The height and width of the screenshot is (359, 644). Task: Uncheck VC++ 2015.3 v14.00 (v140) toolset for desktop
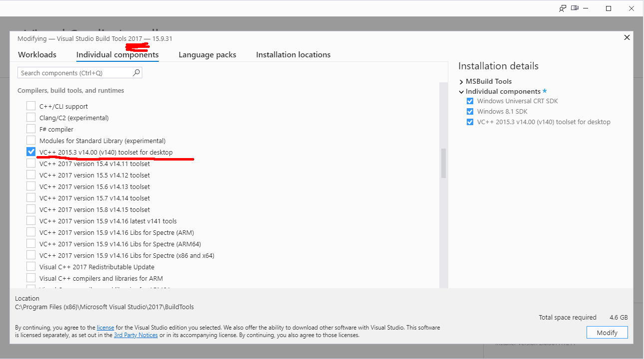(x=31, y=152)
